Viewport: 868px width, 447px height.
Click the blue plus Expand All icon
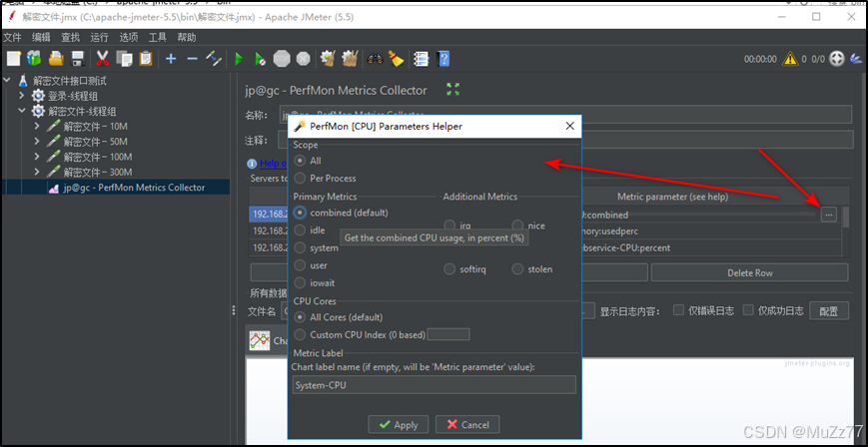pyautogui.click(x=171, y=59)
